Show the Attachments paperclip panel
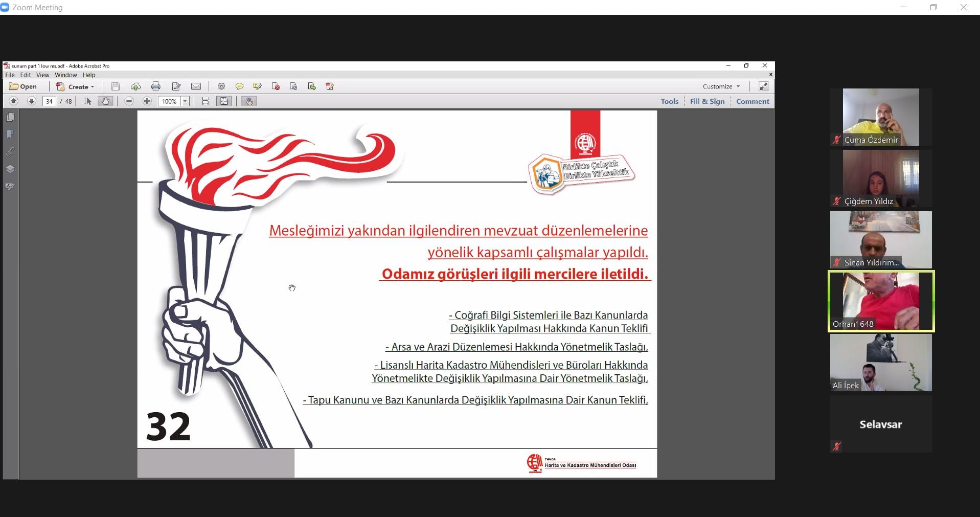Image resolution: width=980 pixels, height=517 pixels. pos(10,152)
